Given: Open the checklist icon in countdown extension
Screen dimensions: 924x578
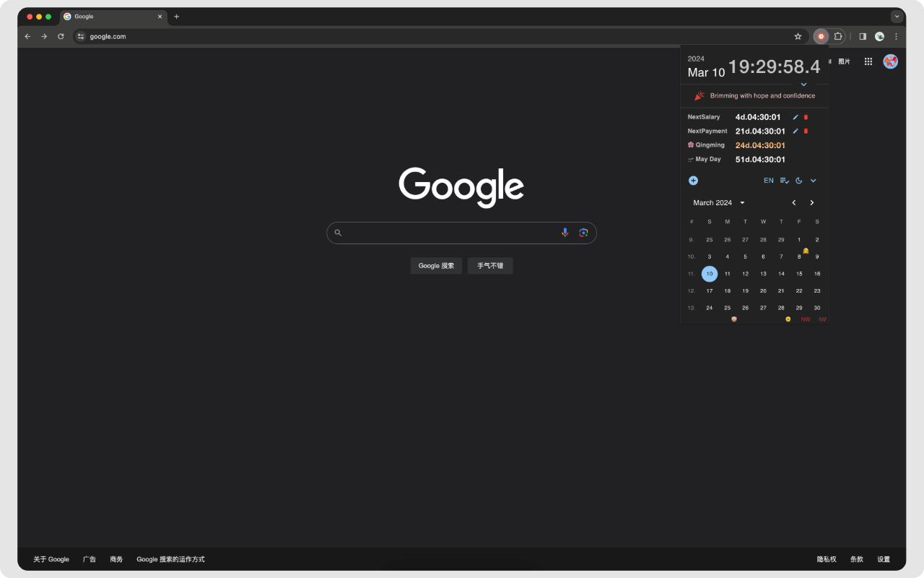Looking at the screenshot, I should (x=784, y=181).
